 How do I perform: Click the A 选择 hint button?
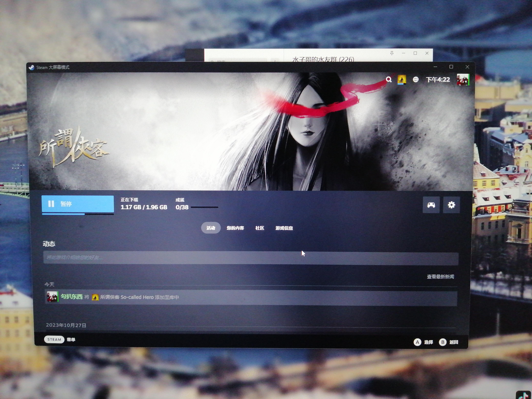click(x=423, y=342)
